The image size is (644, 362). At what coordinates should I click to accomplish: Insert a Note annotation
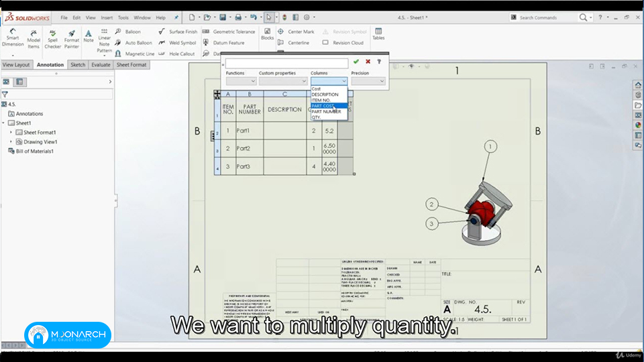click(89, 36)
